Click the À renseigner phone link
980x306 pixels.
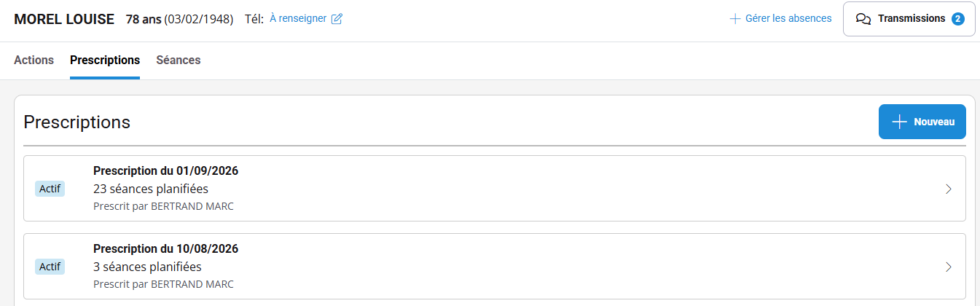point(298,18)
